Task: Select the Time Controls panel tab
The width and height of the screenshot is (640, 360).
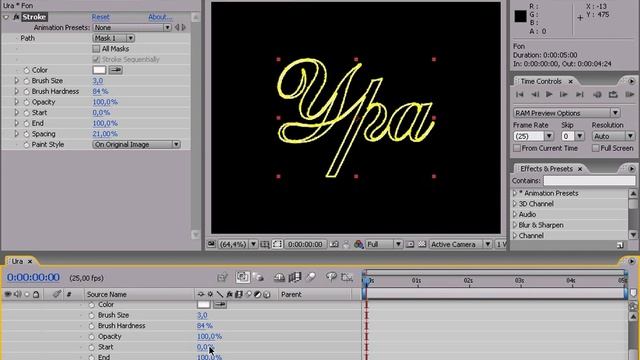Action: coord(541,81)
